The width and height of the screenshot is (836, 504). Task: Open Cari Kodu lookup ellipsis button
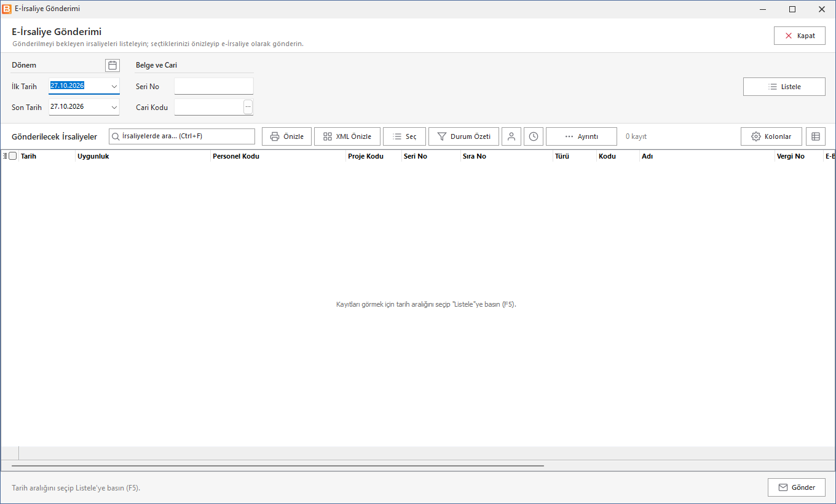tap(248, 107)
